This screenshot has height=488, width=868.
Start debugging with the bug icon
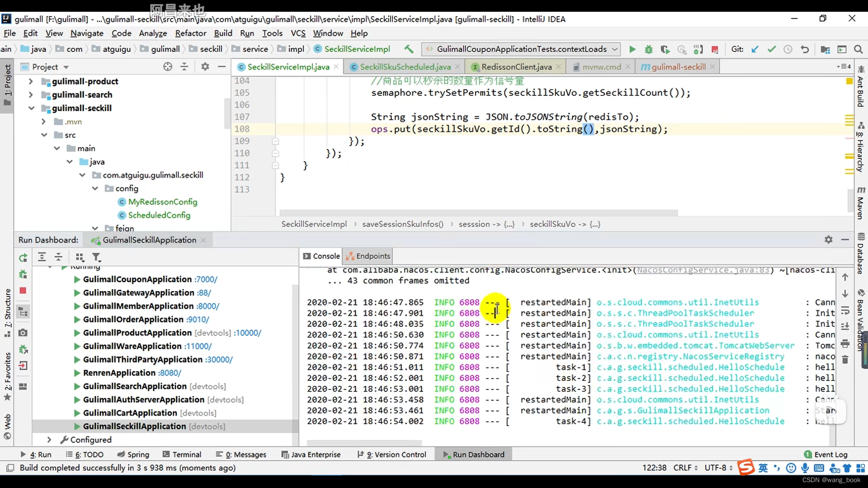(648, 49)
